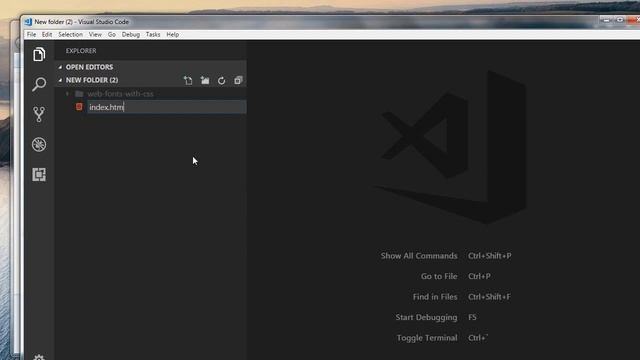Open the Help menu
The image size is (640, 360).
point(173,35)
